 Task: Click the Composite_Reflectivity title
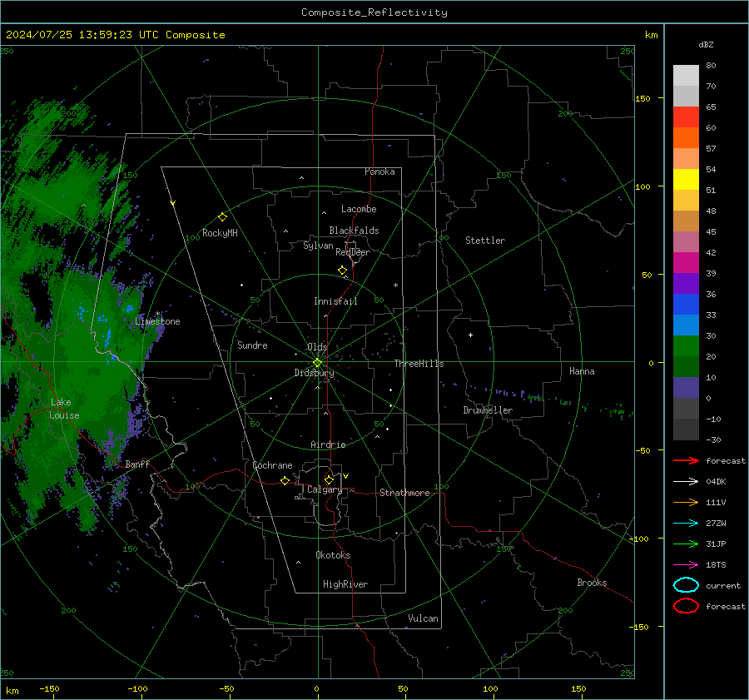point(374,12)
